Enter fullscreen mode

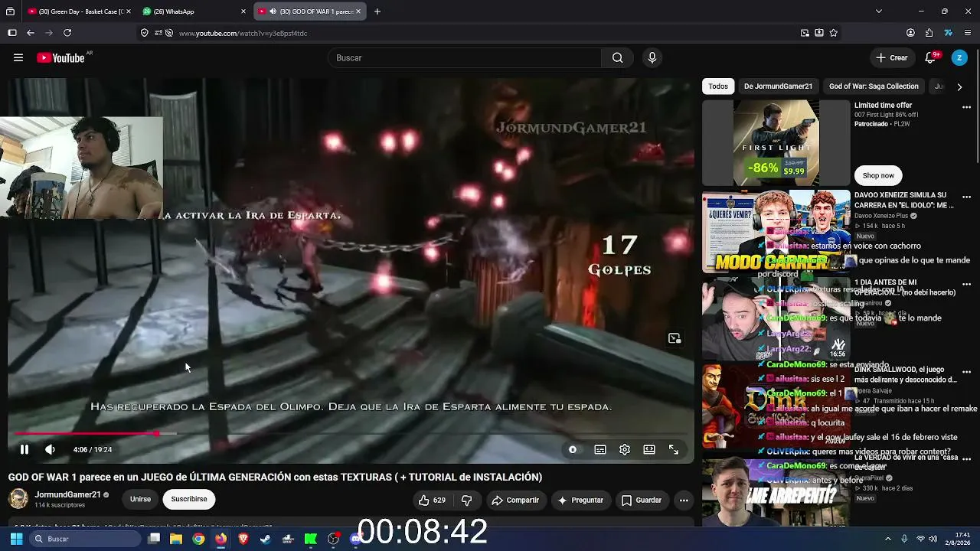[674, 450]
